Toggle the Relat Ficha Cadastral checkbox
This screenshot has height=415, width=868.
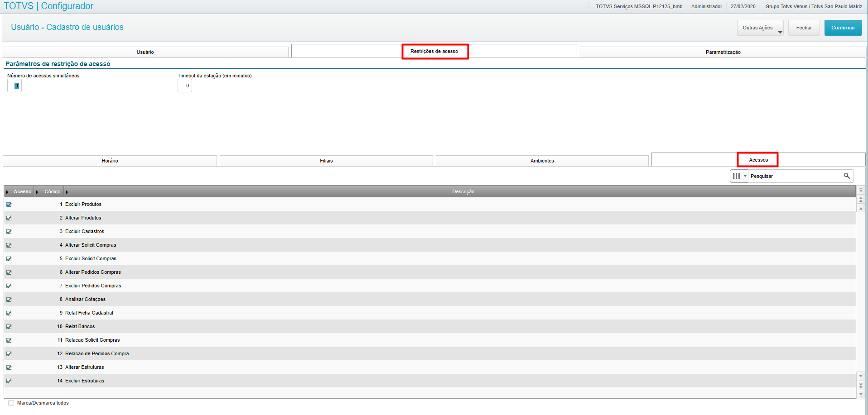tap(9, 313)
